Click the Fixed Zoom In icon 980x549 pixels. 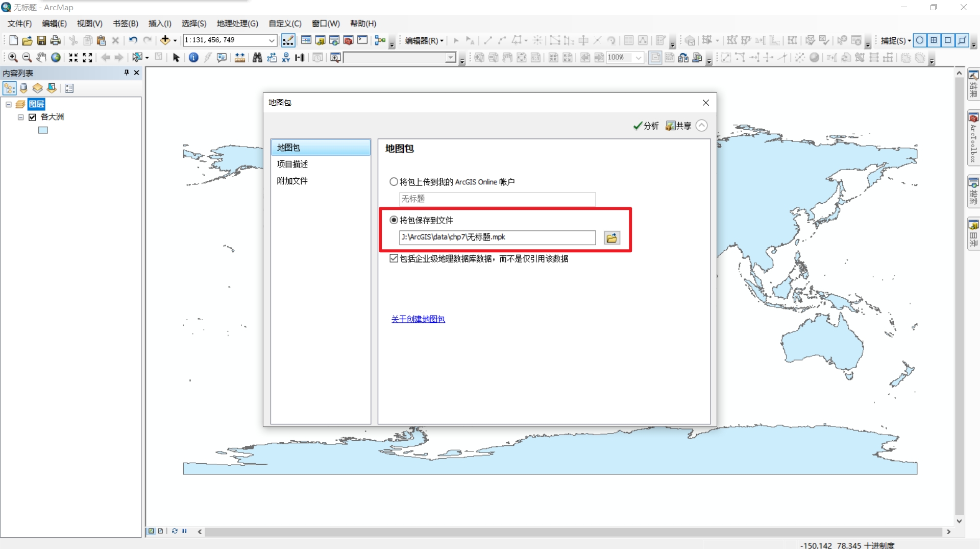(73, 58)
